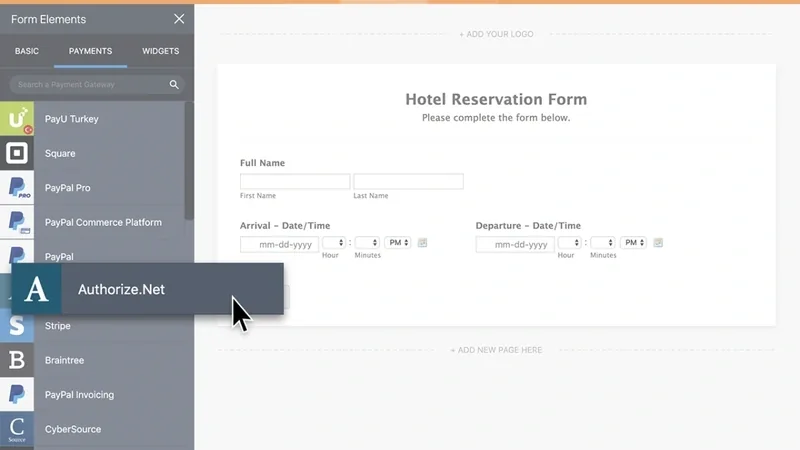Click Add New Page Here link

496,350
